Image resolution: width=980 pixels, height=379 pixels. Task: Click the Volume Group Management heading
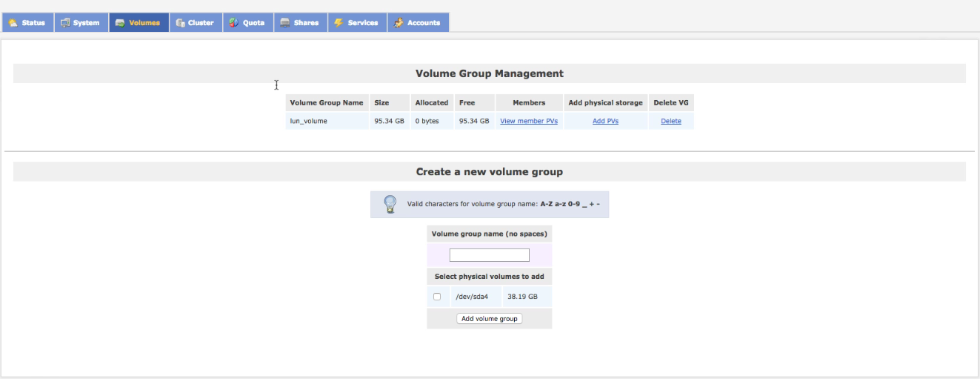coord(490,73)
